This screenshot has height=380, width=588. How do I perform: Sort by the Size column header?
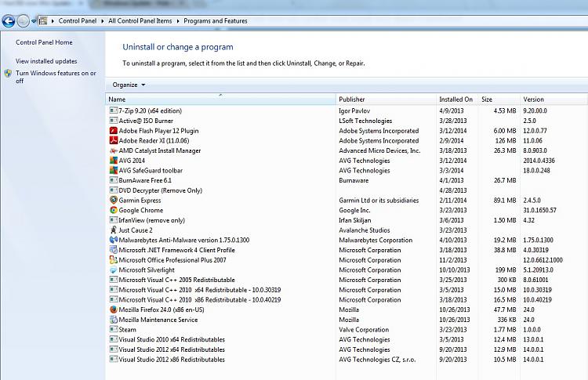point(499,100)
